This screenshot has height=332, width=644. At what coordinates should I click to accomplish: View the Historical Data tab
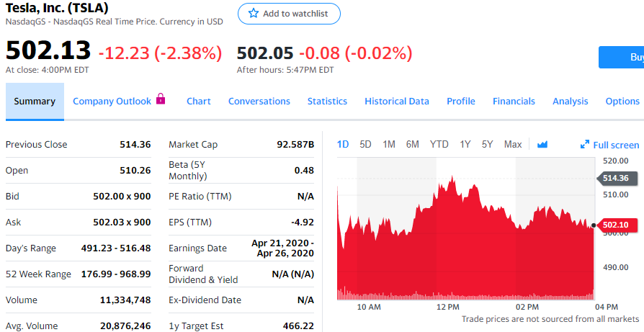click(x=397, y=102)
